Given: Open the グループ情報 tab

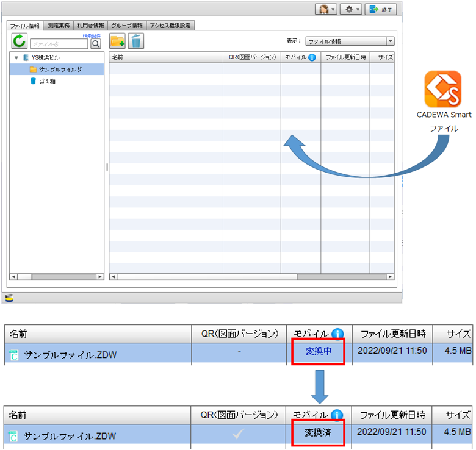Looking at the screenshot, I should click(x=127, y=26).
